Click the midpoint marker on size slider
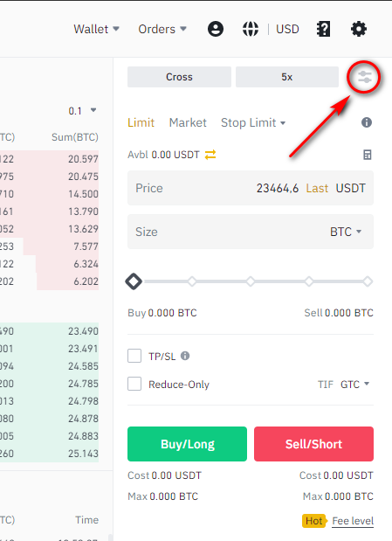Screen dimensions: 392x541 251,281
